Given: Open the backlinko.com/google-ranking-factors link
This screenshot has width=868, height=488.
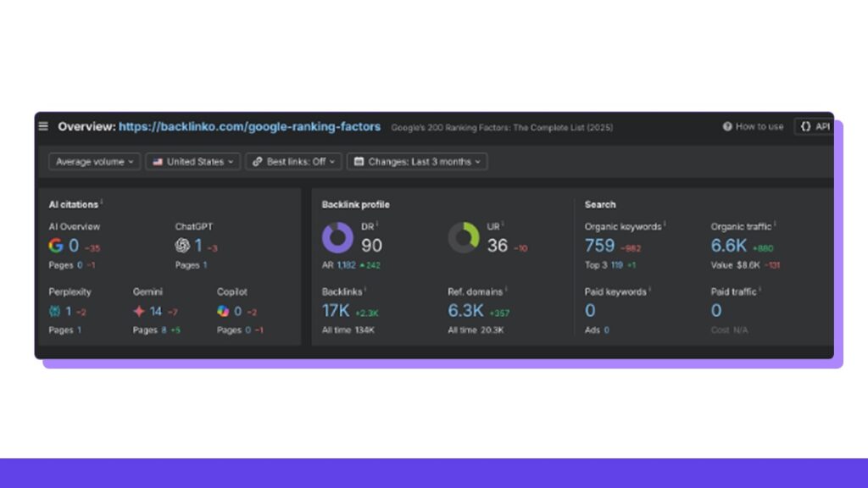Looking at the screenshot, I should (x=251, y=126).
